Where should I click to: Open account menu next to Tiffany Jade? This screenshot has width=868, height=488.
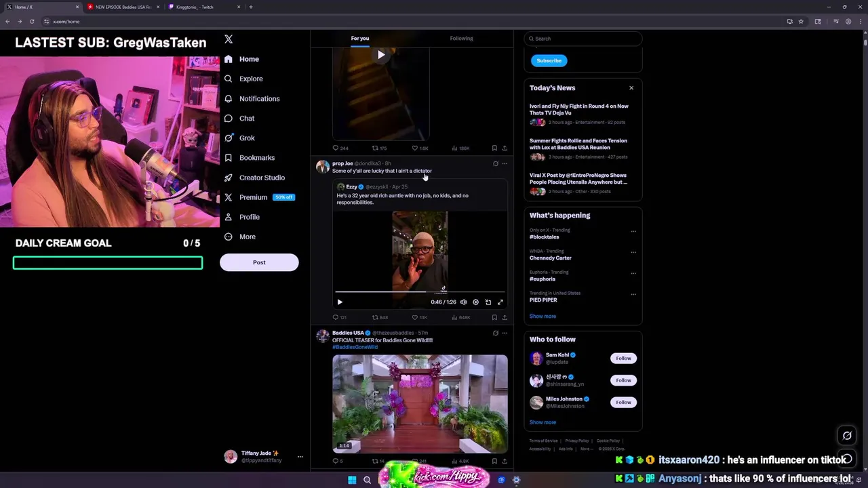pos(300,457)
